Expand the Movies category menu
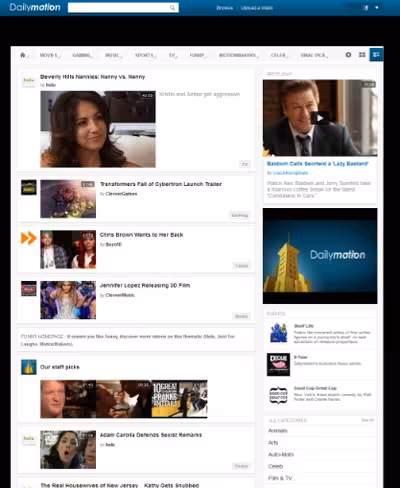The height and width of the screenshot is (488, 400). coord(49,55)
